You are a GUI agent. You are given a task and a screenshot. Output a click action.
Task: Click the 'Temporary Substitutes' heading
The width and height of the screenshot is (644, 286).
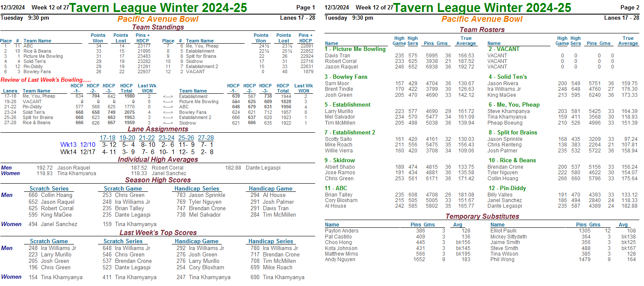482,216
